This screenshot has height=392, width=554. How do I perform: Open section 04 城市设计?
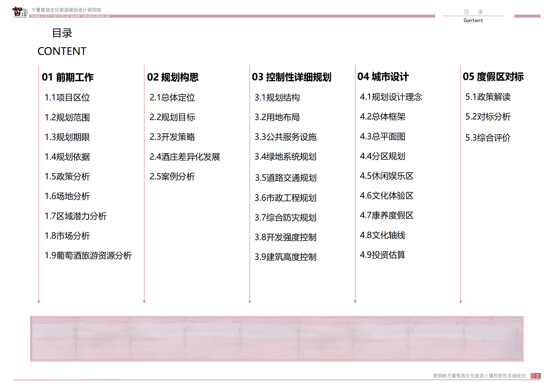tap(383, 78)
